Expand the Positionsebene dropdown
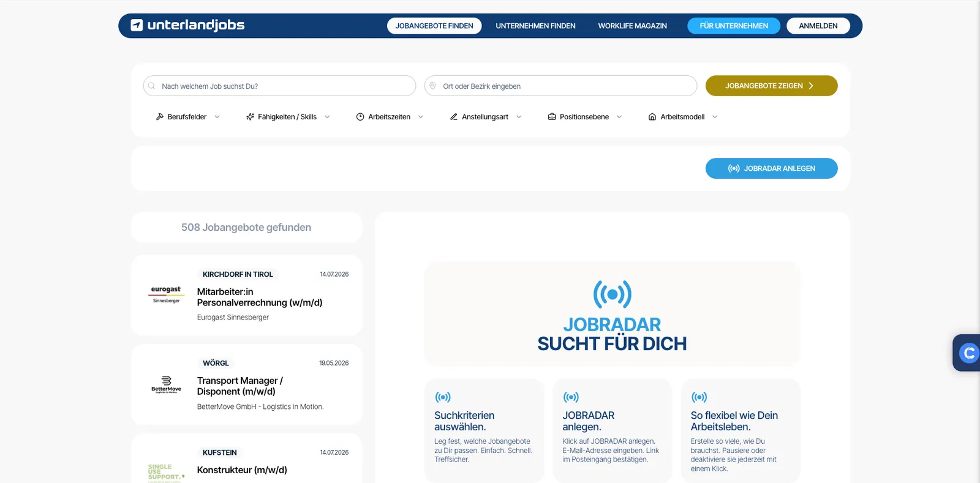980x483 pixels. pyautogui.click(x=585, y=117)
